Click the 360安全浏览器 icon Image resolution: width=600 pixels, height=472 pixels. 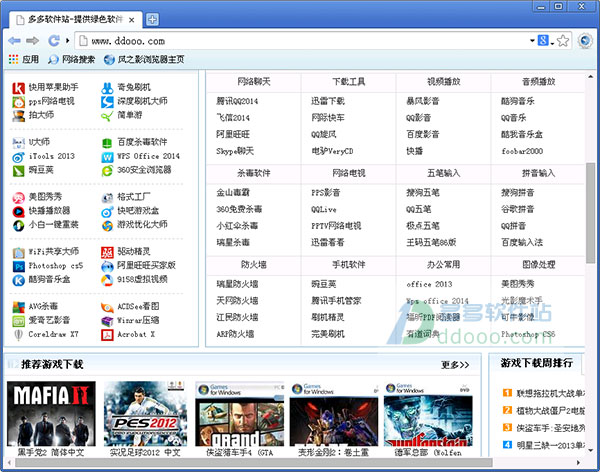[x=107, y=171]
